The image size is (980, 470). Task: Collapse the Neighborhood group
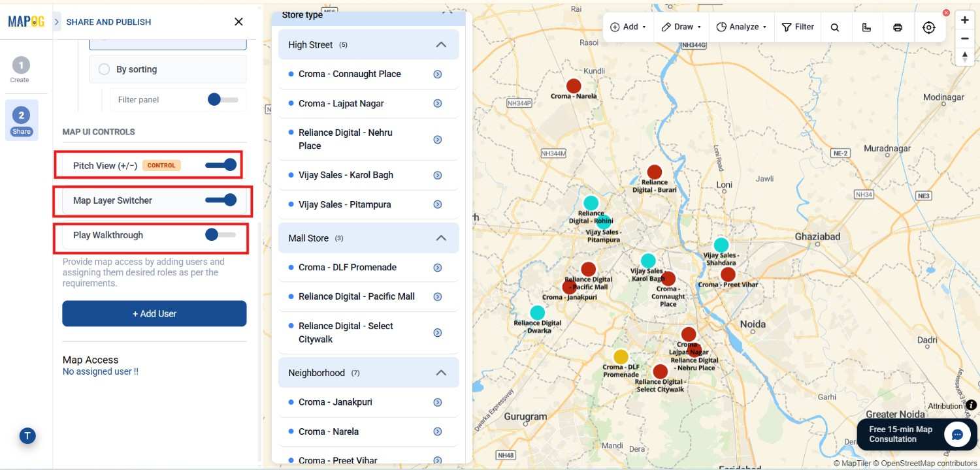pyautogui.click(x=441, y=373)
